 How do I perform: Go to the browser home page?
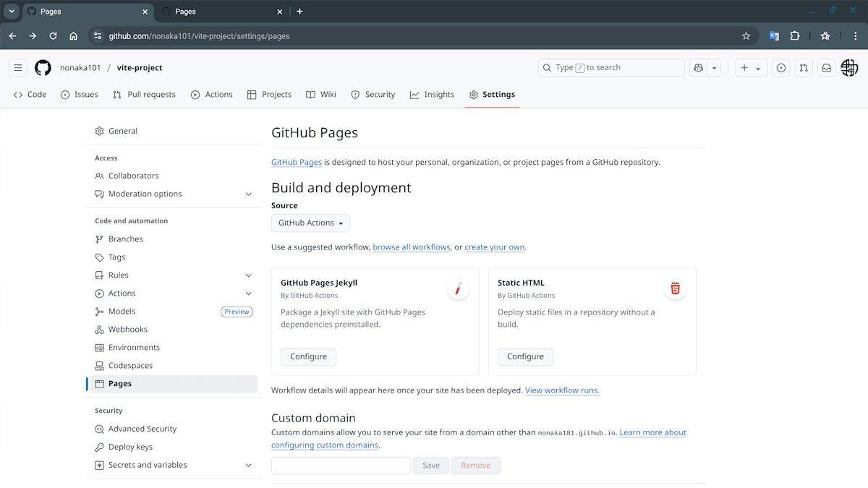coord(73,35)
